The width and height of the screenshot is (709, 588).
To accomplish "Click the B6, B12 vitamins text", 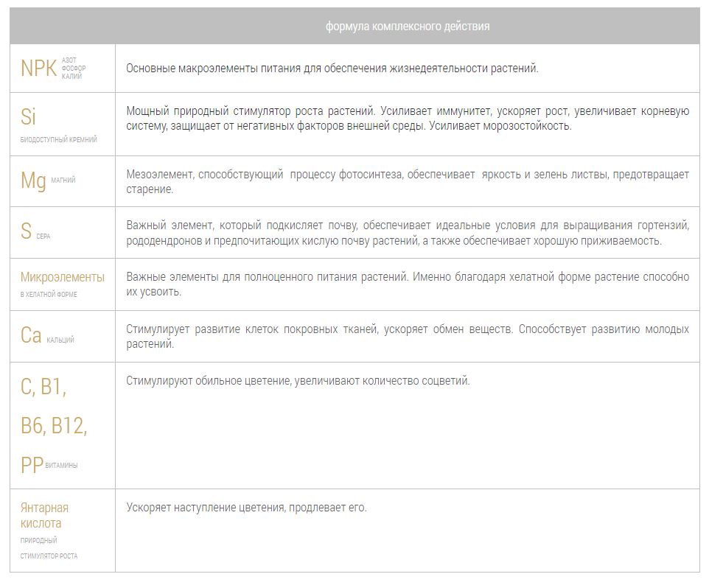I will (53, 425).
